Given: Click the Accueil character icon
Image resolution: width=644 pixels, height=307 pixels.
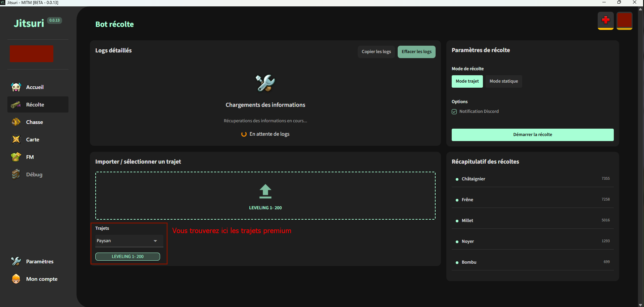Looking at the screenshot, I should coord(16,87).
